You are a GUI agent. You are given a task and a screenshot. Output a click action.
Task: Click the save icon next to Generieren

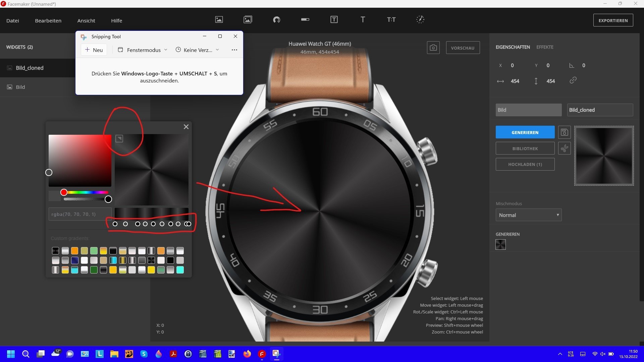(x=565, y=132)
